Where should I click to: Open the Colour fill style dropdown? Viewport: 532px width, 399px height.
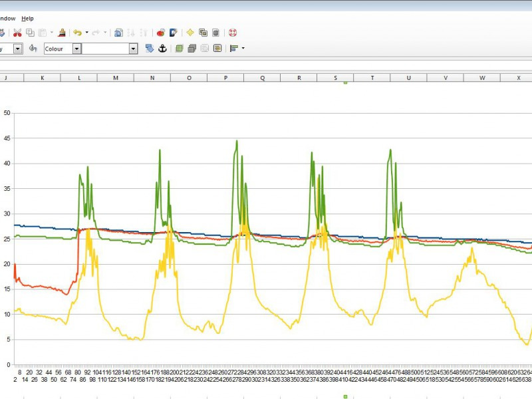click(63, 49)
